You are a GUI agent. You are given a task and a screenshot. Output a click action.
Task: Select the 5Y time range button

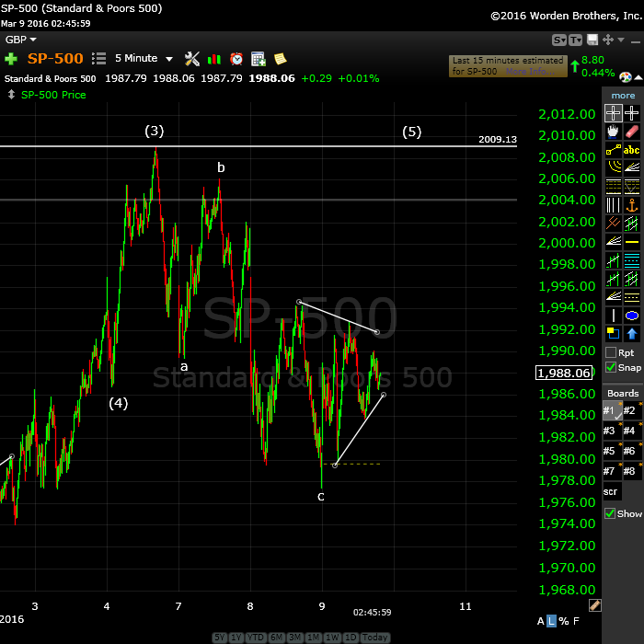[220, 638]
